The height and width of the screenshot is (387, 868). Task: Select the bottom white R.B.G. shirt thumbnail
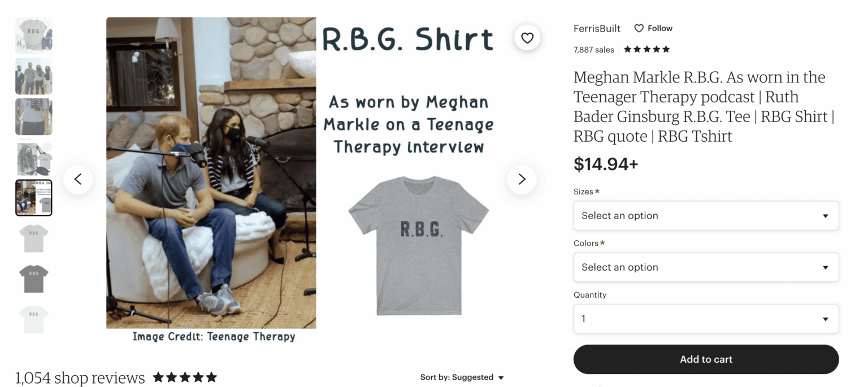click(33, 319)
